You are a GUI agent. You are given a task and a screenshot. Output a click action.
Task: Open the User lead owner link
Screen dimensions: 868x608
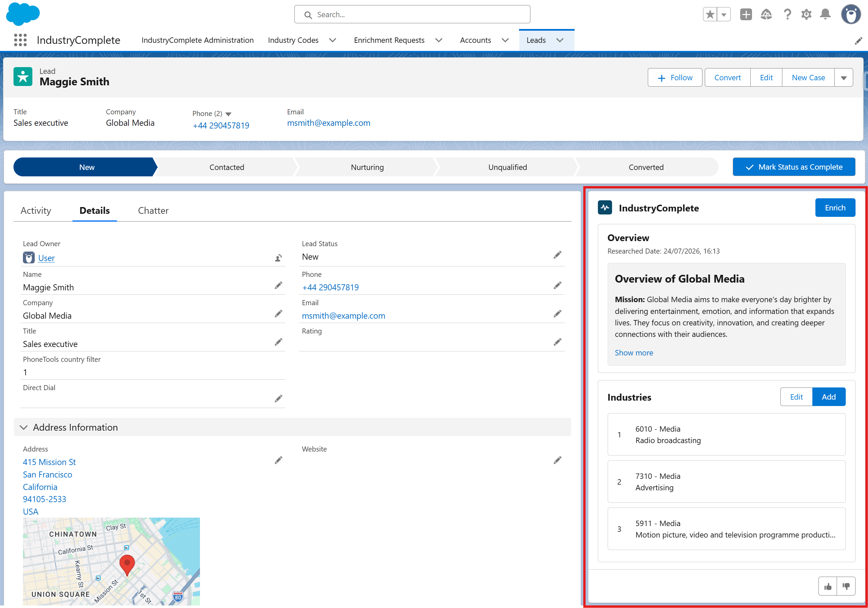click(47, 258)
